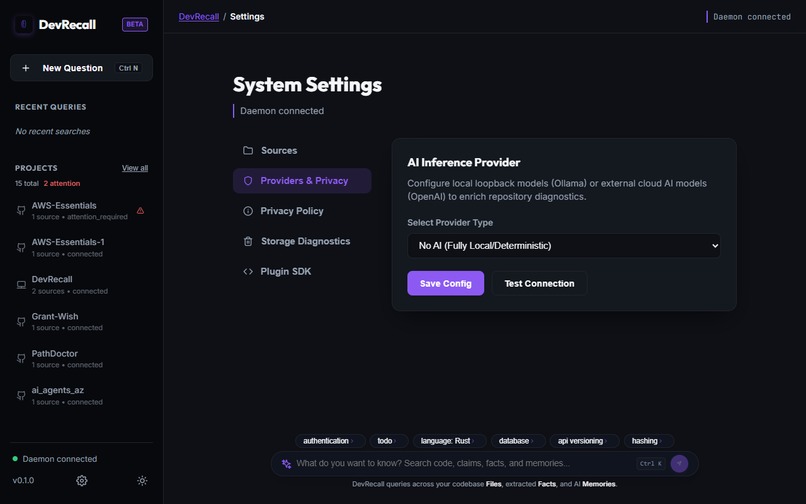The image size is (806, 504).
Task: Click the laptop icon beside DevRecall project
Action: (21, 285)
